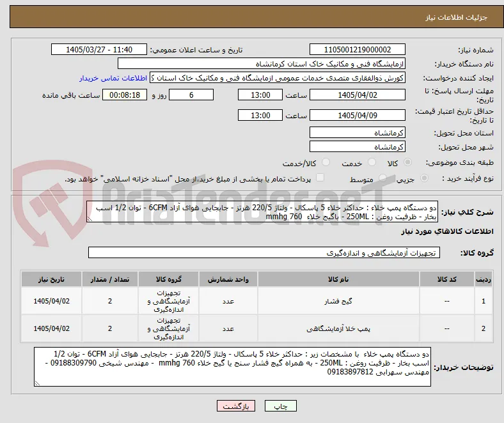Viewport: 504px width, 423px height.
Task: Click the price validity date 1405/04/09 field
Action: [357, 115]
